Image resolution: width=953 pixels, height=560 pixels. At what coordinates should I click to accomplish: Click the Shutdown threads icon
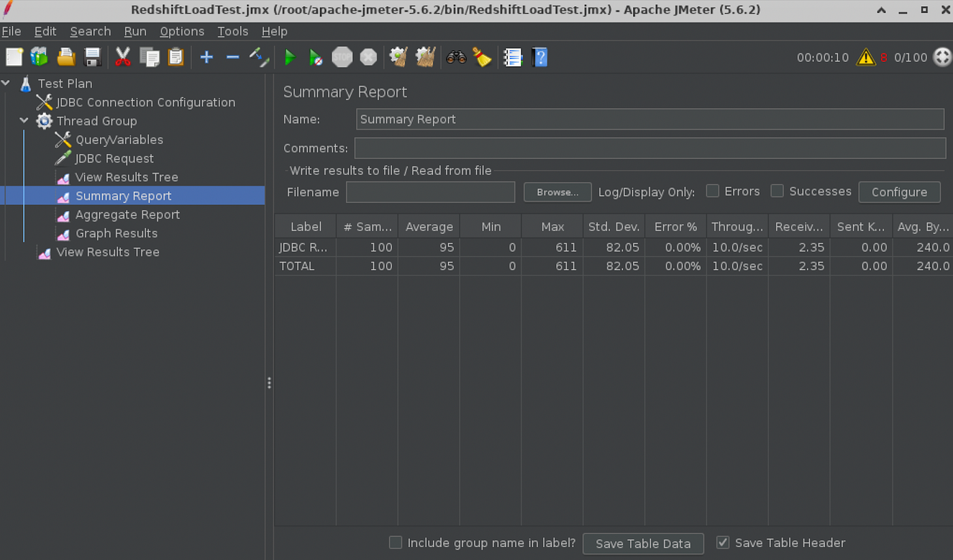click(368, 57)
